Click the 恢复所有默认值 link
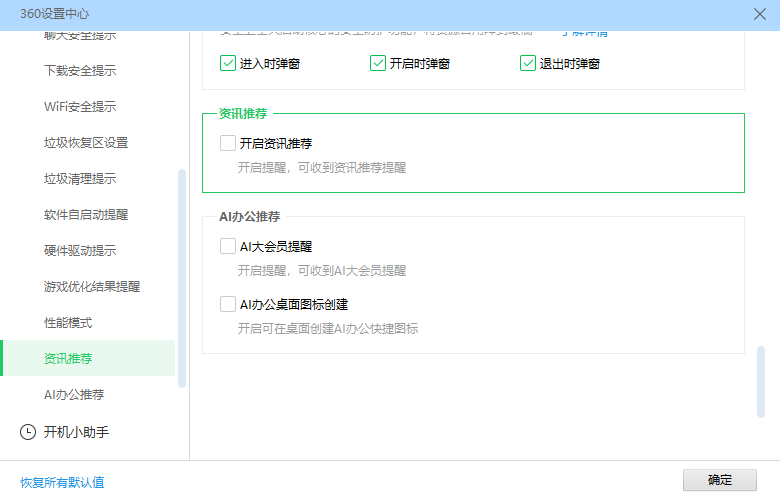 [62, 482]
